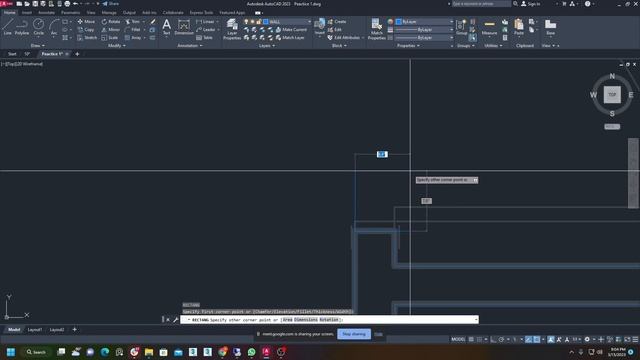Open the Insert ribbon tab
Viewport: 640px width, 360px height.
[x=27, y=13]
